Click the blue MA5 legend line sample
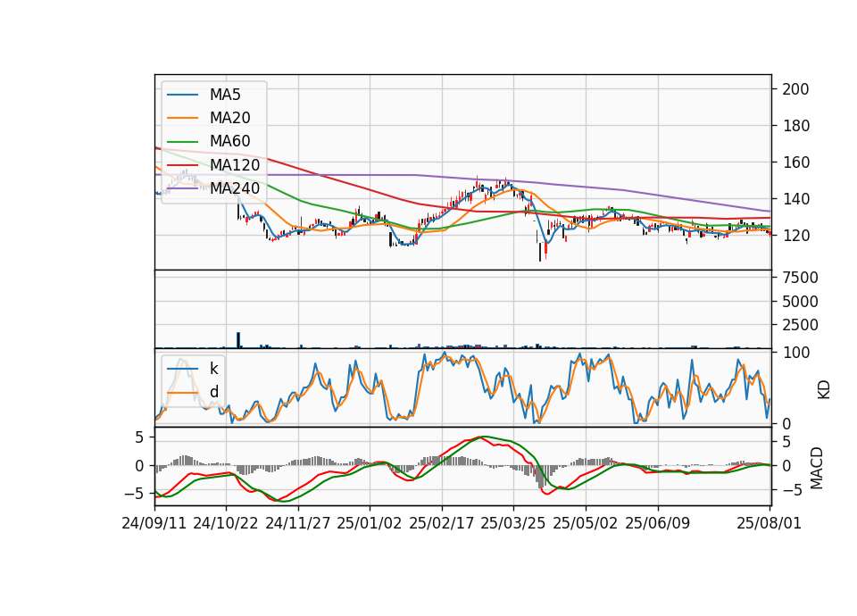The height and width of the screenshot is (616, 857). (182, 96)
